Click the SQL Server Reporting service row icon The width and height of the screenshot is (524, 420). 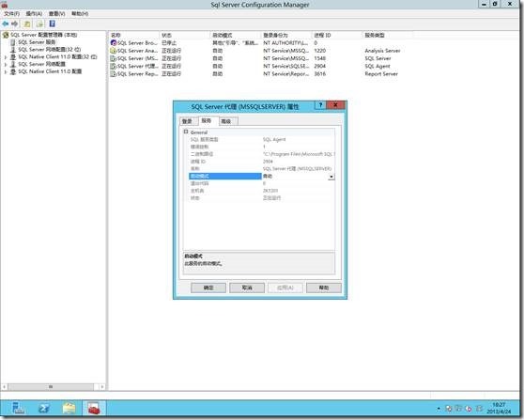pos(114,73)
